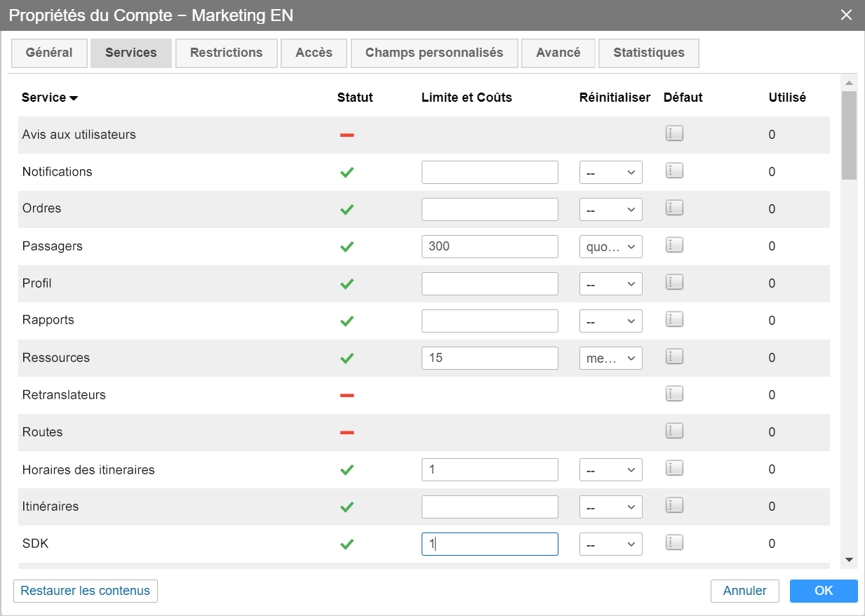The width and height of the screenshot is (865, 616).
Task: Open the reset dropdown for Passagers
Action: coord(610,247)
